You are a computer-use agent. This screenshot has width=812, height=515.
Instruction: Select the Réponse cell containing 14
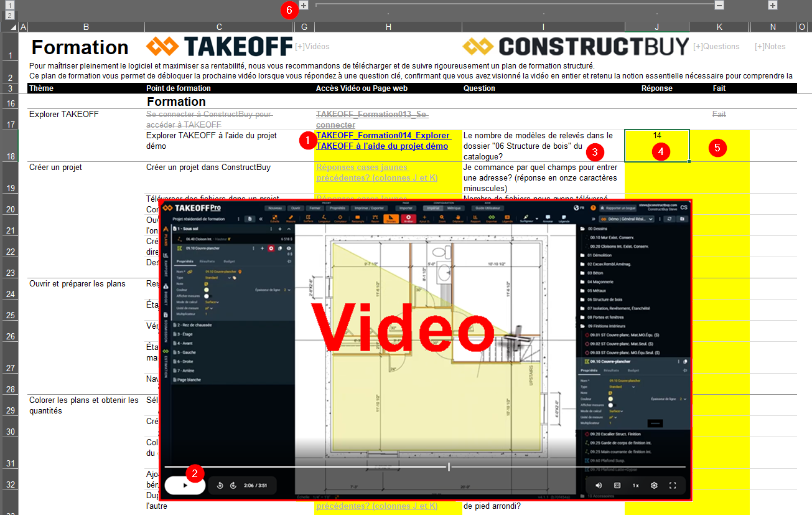pos(657,145)
